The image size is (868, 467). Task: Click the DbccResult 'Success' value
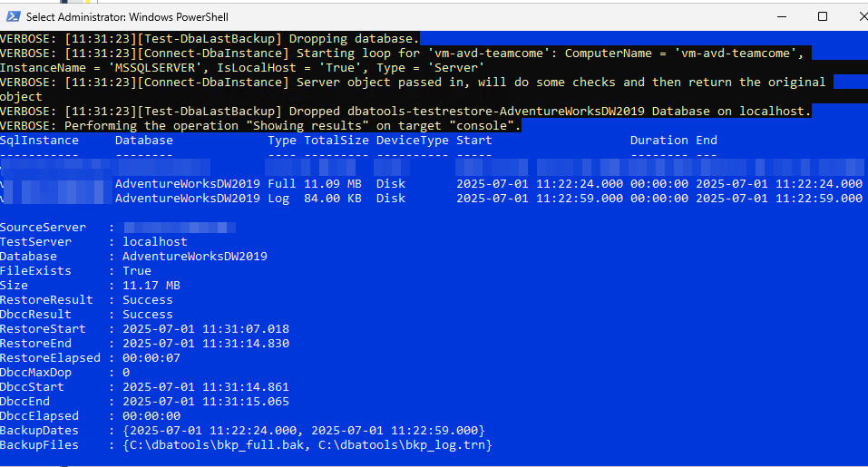148,315
